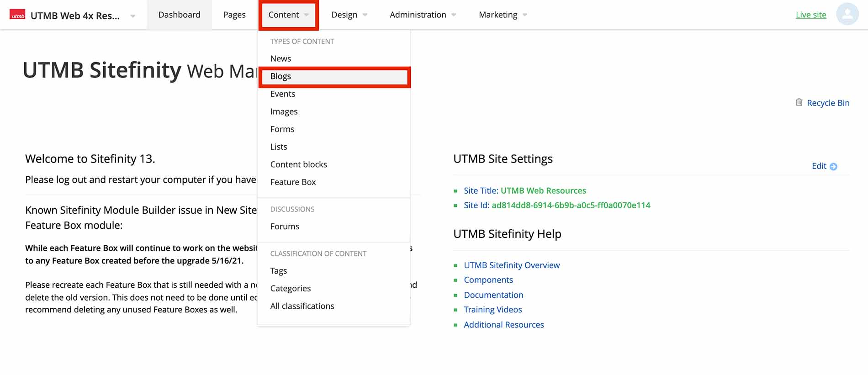Click the blue arrow icon beside Edit
Viewport: 868px width, 375px height.
click(833, 167)
